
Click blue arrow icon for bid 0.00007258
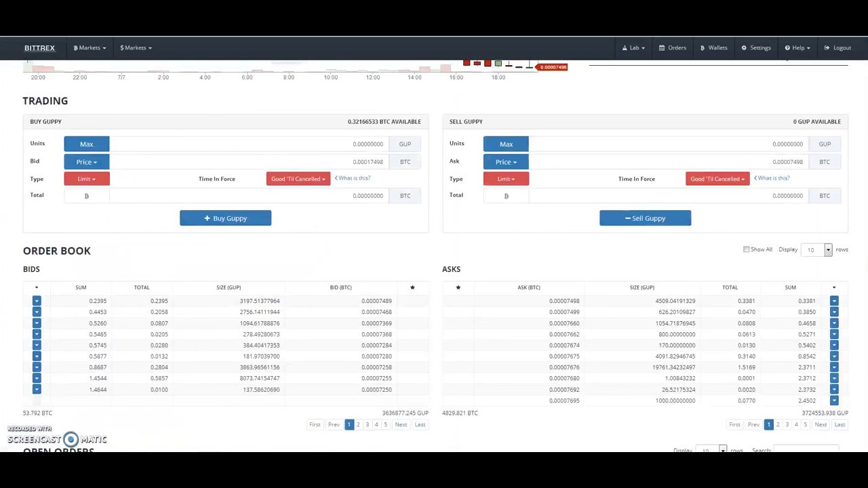tap(37, 367)
